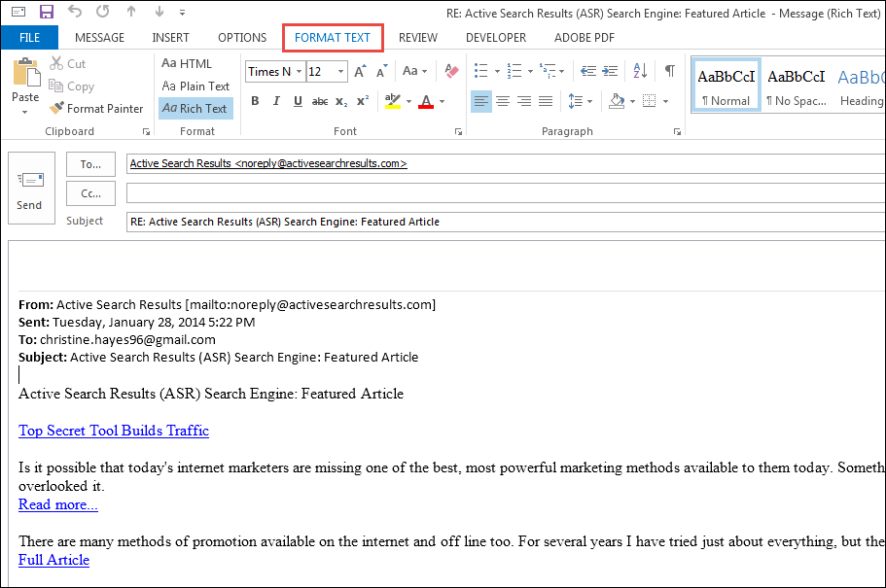Image resolution: width=886 pixels, height=588 pixels.
Task: Insert a bulleted list
Action: click(x=480, y=71)
